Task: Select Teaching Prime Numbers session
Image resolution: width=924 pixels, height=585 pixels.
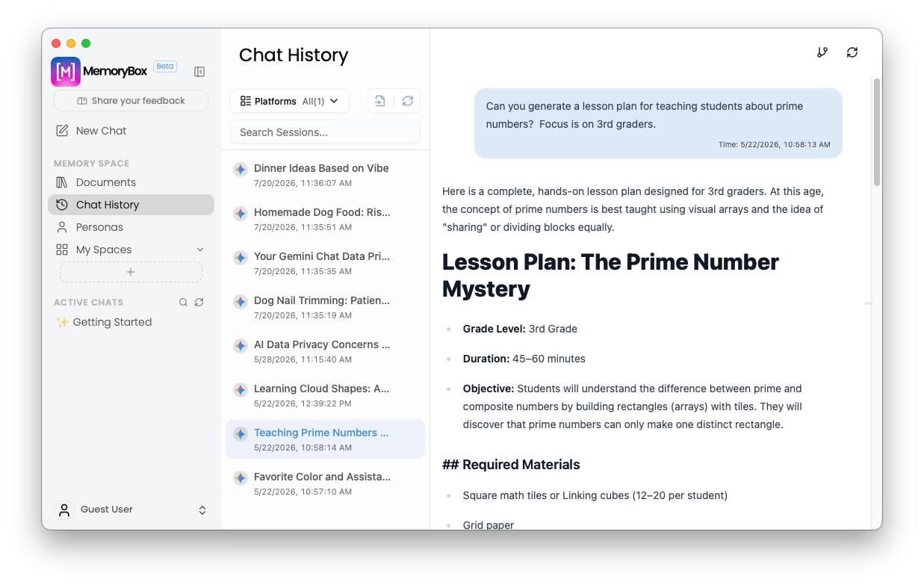Action: coord(325,439)
